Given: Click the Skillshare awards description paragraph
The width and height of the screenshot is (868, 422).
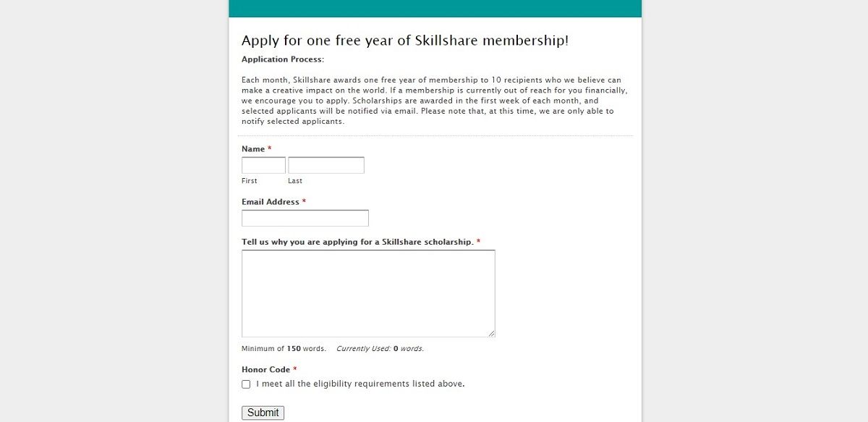Looking at the screenshot, I should (434, 101).
